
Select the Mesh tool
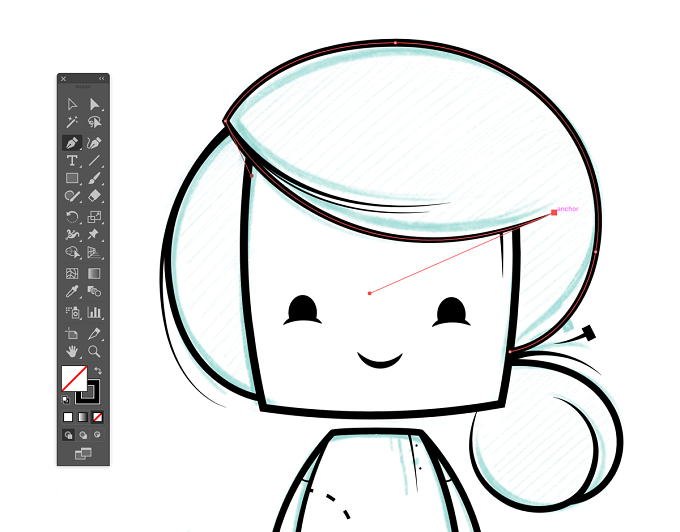pyautogui.click(x=72, y=273)
